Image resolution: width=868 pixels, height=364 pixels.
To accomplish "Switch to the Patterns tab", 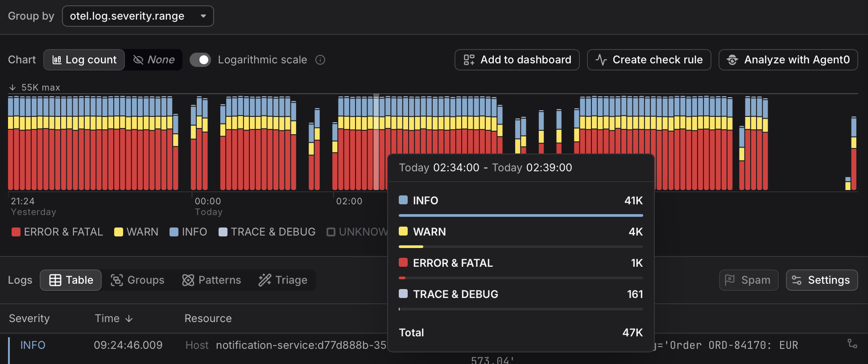I will [211, 280].
